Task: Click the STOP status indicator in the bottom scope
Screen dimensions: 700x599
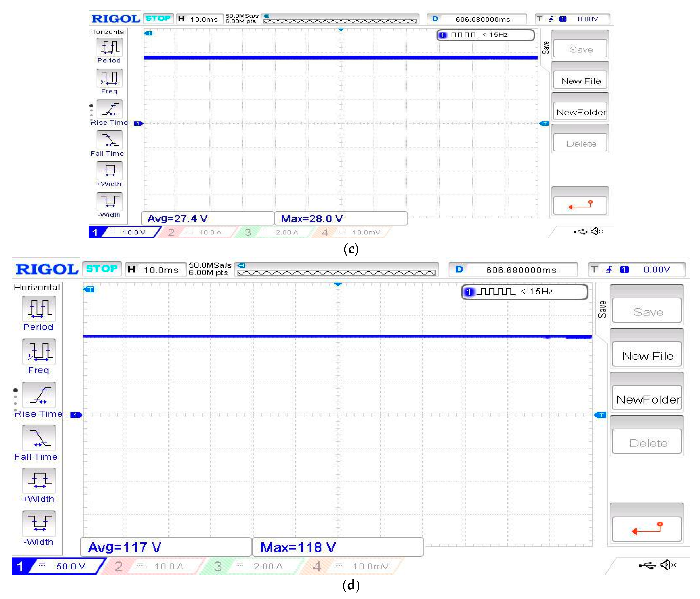Action: tap(101, 269)
